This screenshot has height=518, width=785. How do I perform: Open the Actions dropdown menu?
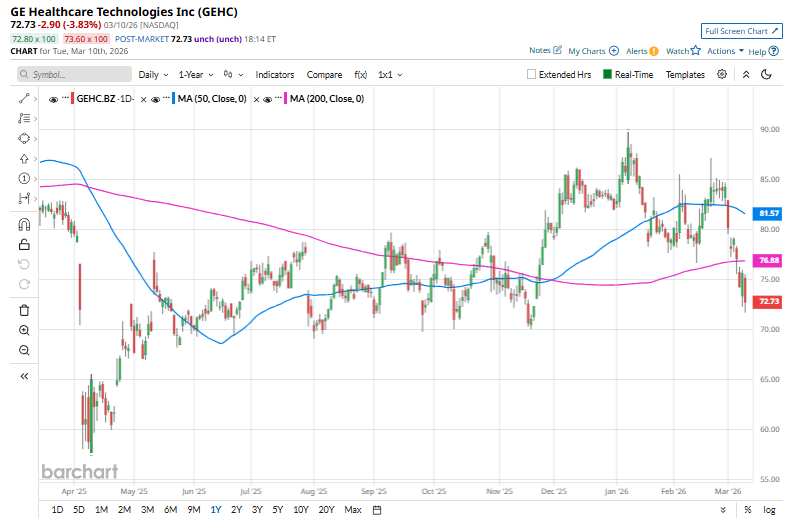tap(724, 51)
